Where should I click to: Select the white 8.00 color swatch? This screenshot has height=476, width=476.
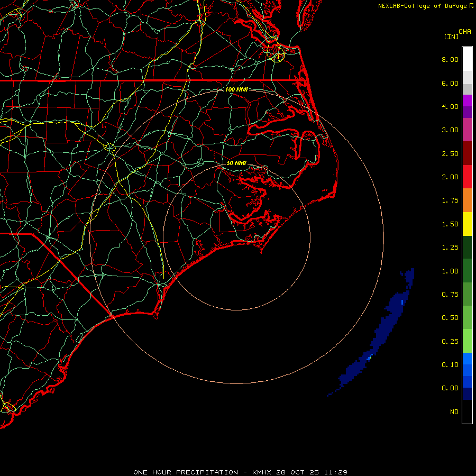coord(467,59)
